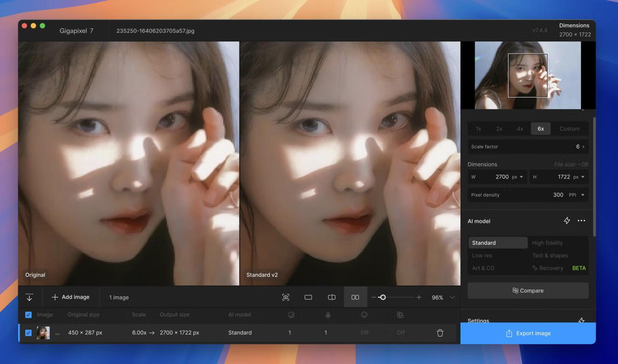This screenshot has width=618, height=364.
Task: Click the 6.00x scale value in the row
Action: [139, 333]
